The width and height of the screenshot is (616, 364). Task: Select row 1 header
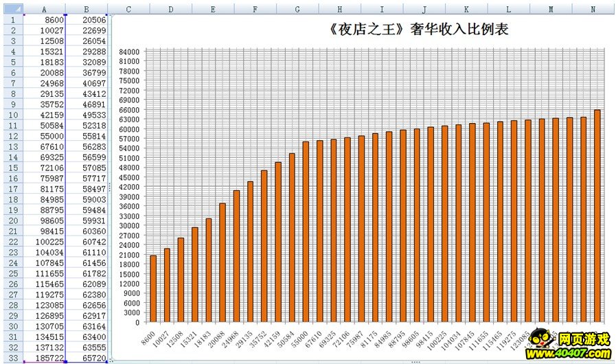coord(13,20)
